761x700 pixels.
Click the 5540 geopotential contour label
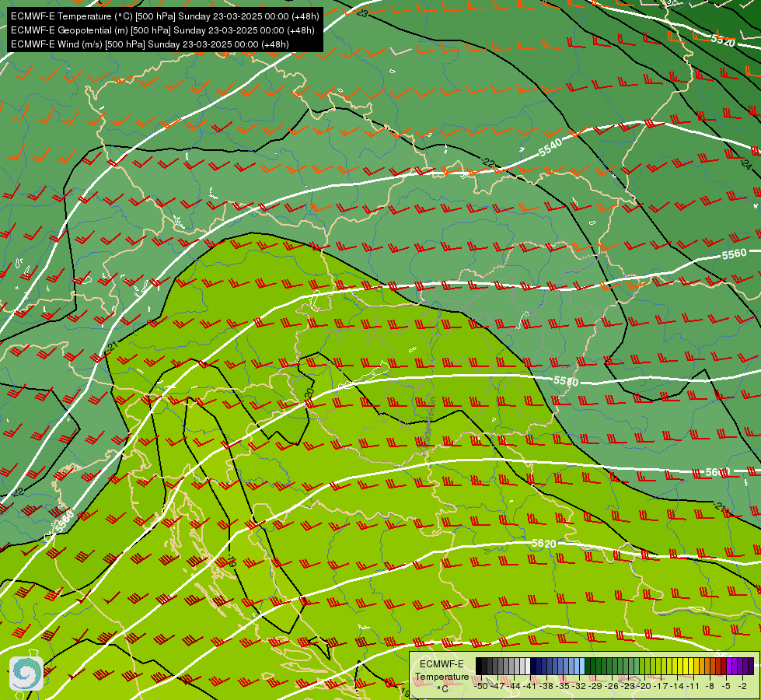(550, 147)
